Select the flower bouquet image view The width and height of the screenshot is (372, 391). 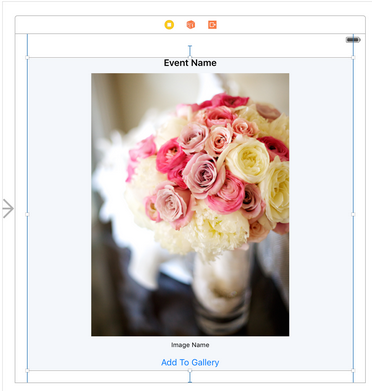190,205
